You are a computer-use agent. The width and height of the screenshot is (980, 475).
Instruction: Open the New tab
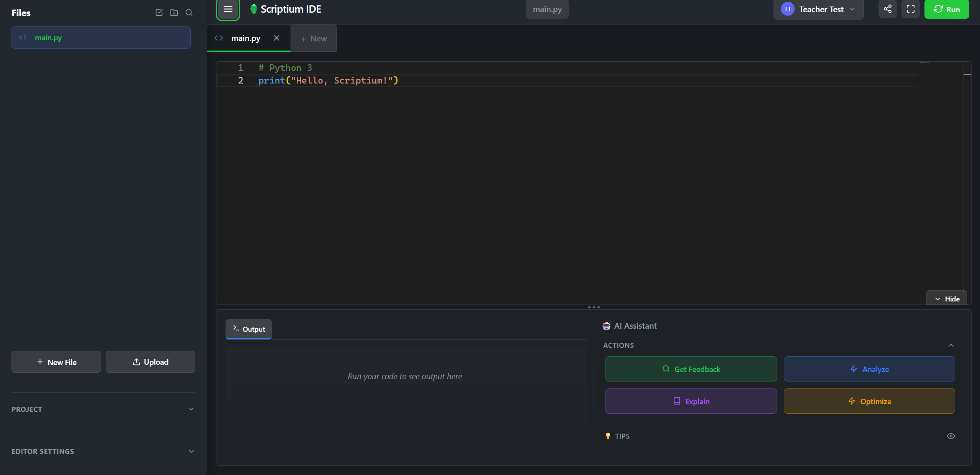click(314, 39)
